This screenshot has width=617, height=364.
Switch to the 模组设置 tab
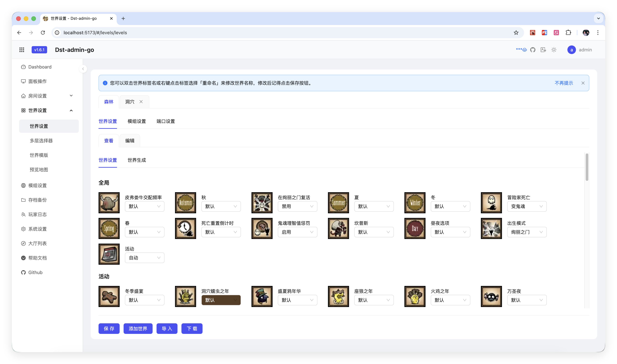click(x=137, y=121)
